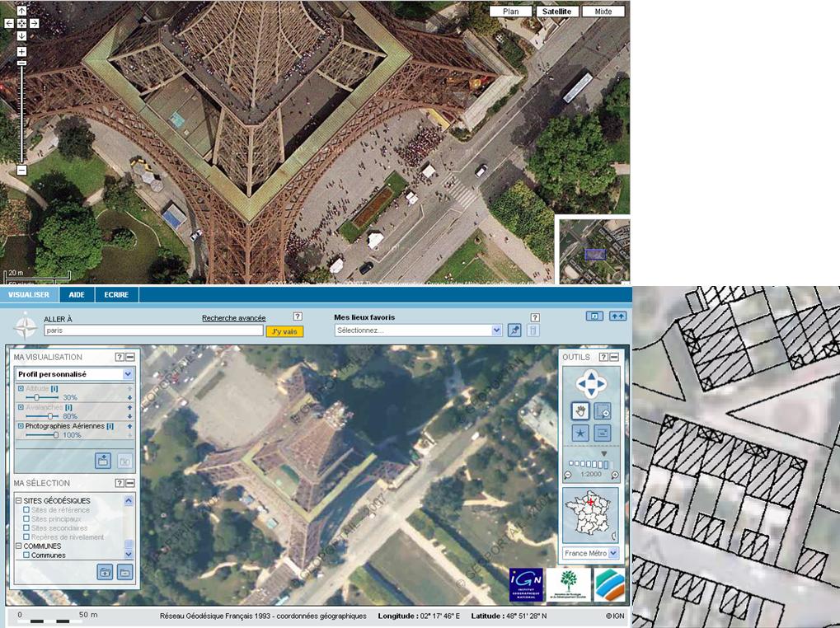Check the Repères de nivellement checkbox
The height and width of the screenshot is (628, 840).
point(26,537)
